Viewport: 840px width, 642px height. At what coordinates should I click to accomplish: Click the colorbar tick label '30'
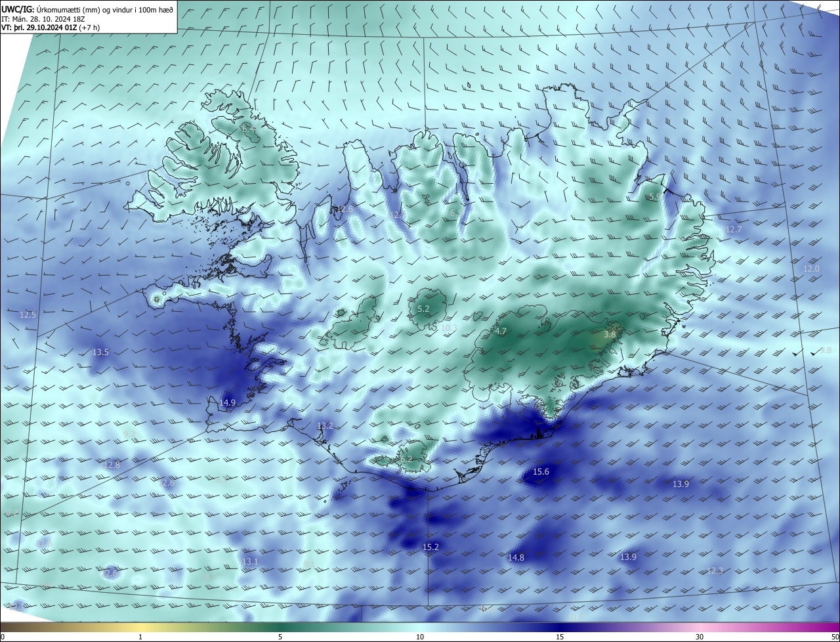pos(700,637)
